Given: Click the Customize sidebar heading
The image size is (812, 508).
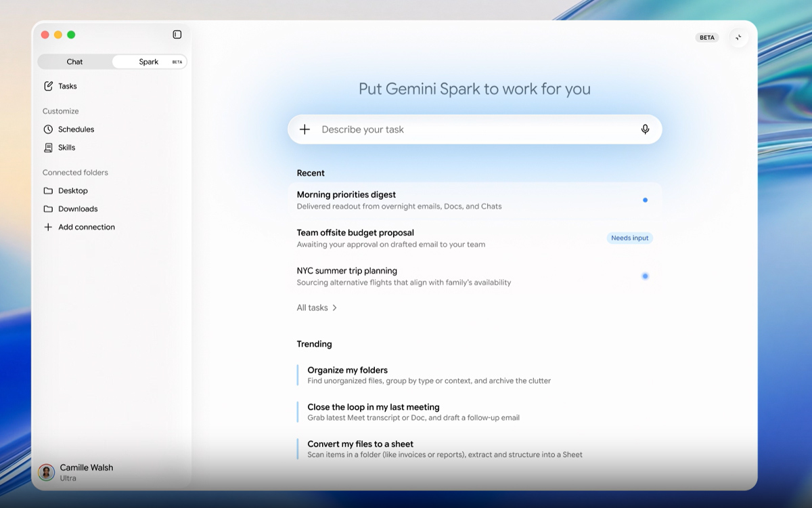Looking at the screenshot, I should (60, 111).
